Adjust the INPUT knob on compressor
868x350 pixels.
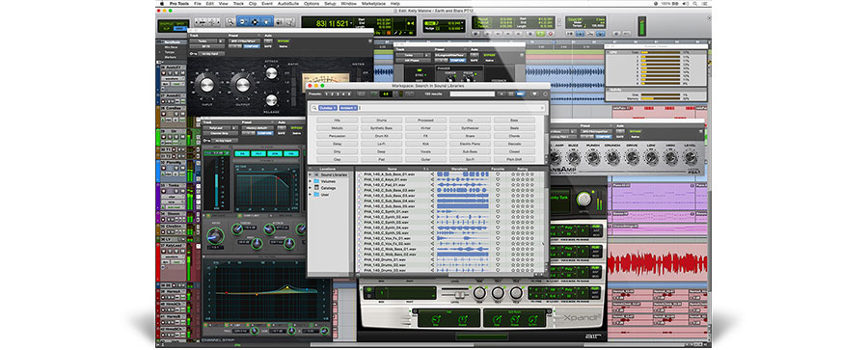click(x=206, y=85)
